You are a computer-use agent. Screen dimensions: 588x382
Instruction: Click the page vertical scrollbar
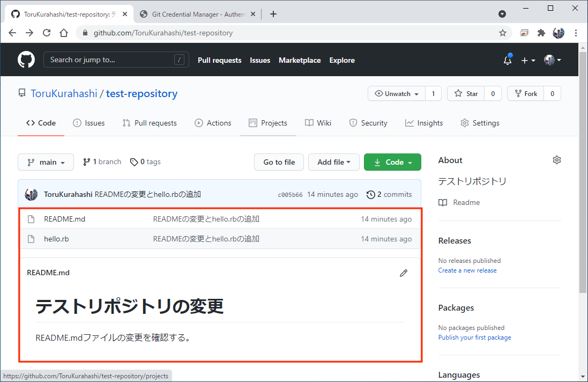pyautogui.click(x=583, y=173)
